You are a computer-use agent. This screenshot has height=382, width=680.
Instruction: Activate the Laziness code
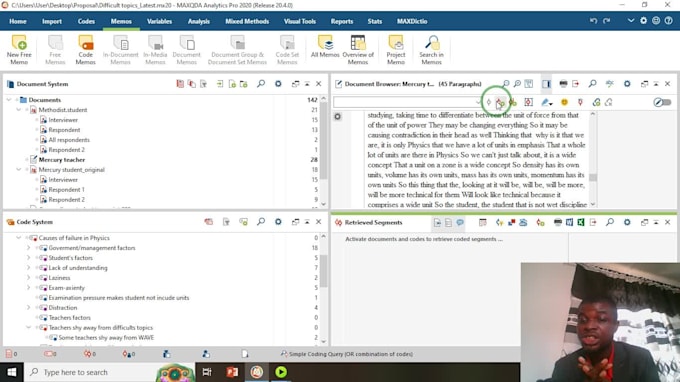[59, 278]
